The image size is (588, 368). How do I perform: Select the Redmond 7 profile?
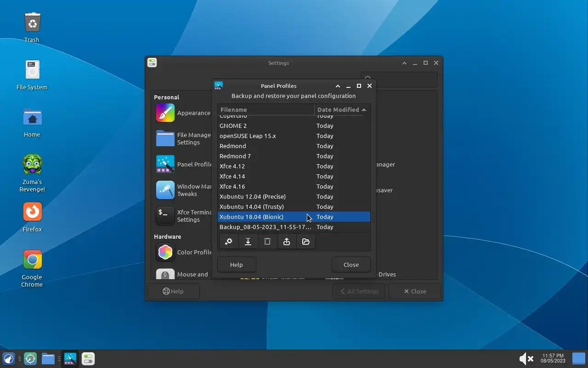click(x=294, y=156)
